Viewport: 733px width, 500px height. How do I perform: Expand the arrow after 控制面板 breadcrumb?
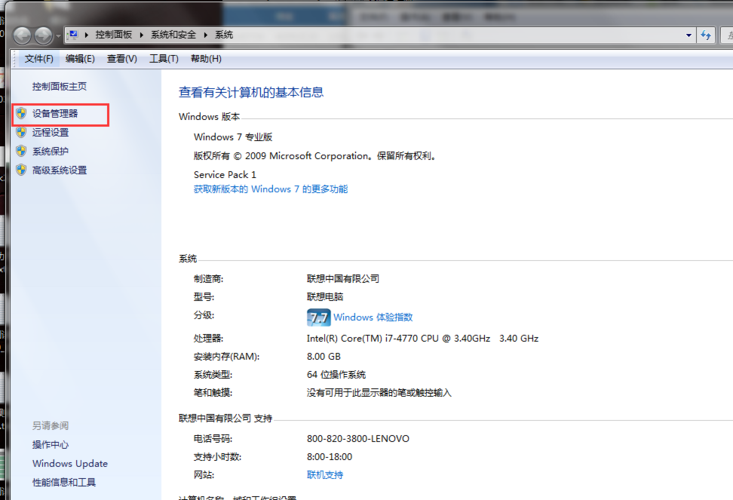coord(141,35)
